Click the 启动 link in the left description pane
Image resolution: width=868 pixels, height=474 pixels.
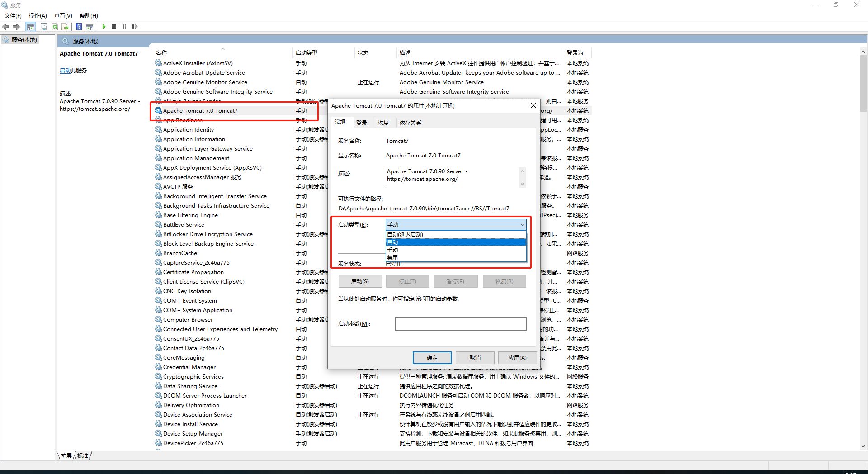pyautogui.click(x=65, y=70)
